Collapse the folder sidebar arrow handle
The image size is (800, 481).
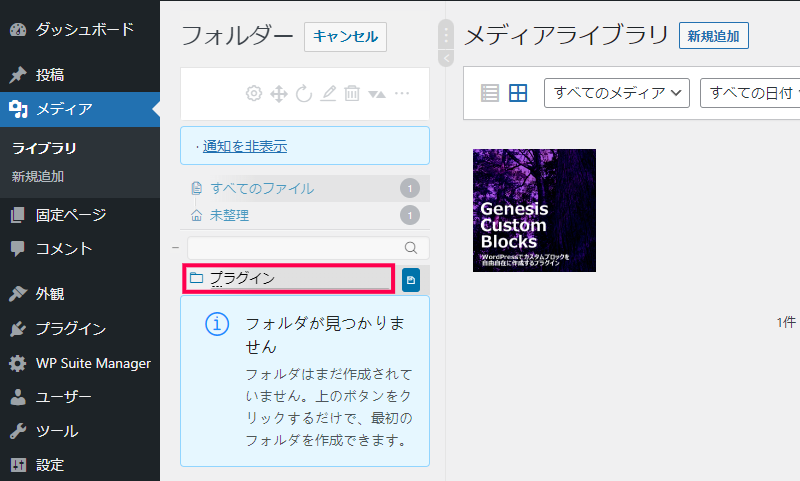coord(446,58)
